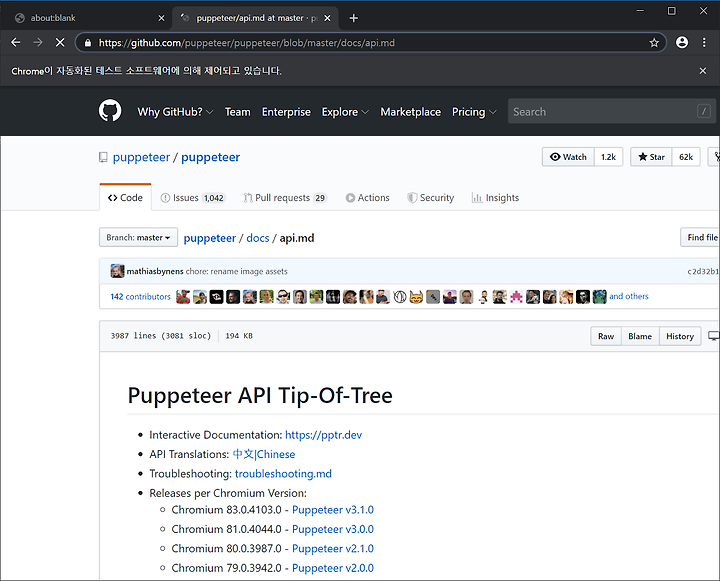Viewport: 720px width, 581px height.
Task: Open Puppeteer v3.1.0 release link
Action: (332, 510)
